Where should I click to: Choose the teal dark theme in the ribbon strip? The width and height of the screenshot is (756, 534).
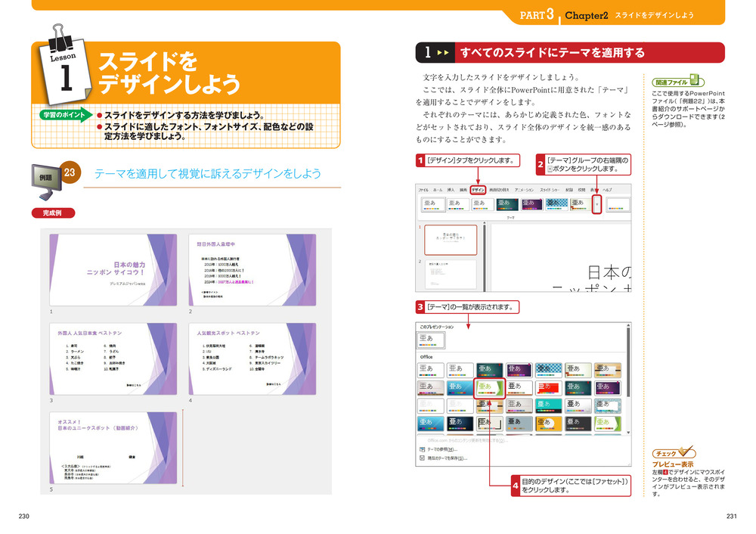[x=507, y=204]
